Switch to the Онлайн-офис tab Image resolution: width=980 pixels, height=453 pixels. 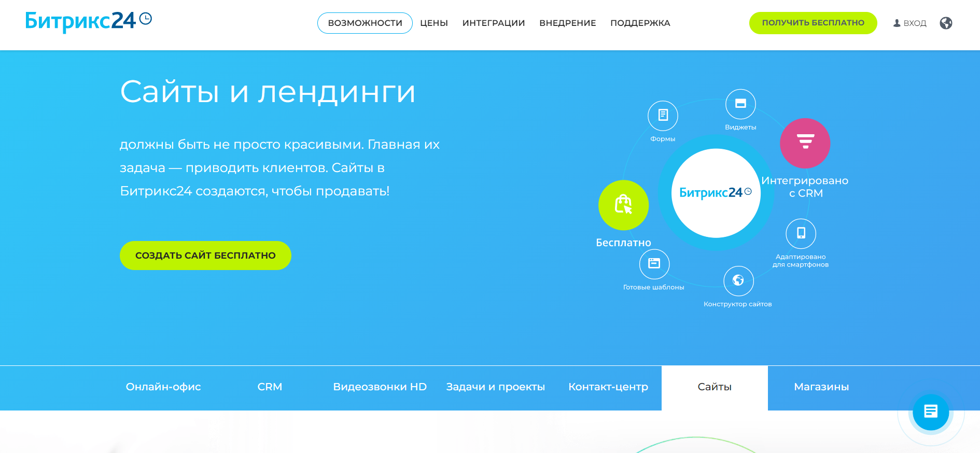click(163, 387)
